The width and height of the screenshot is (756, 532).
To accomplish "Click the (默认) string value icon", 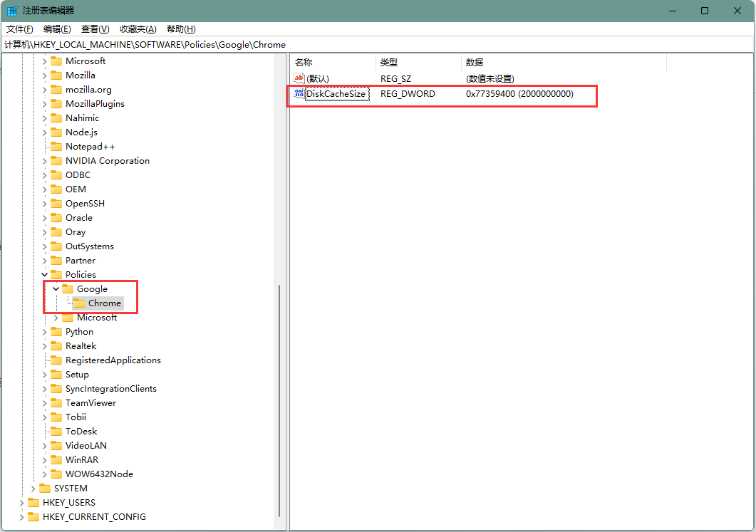I will (299, 78).
